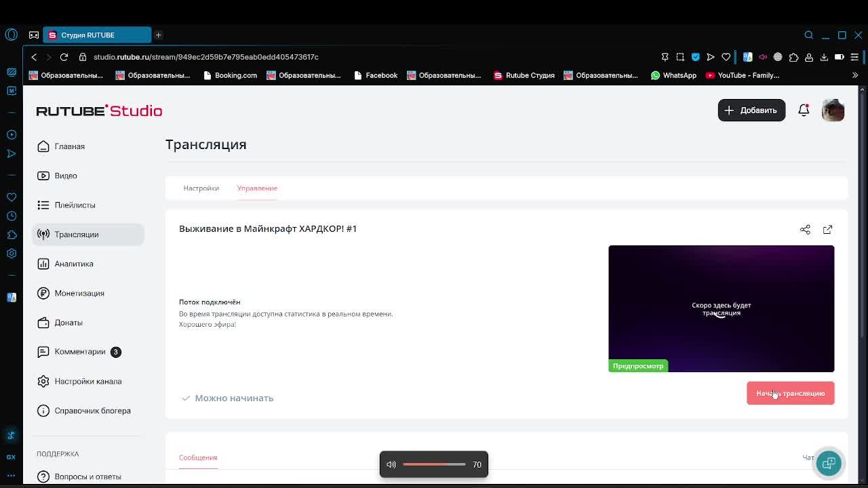
Task: Open the support chat bubble
Action: [828, 464]
